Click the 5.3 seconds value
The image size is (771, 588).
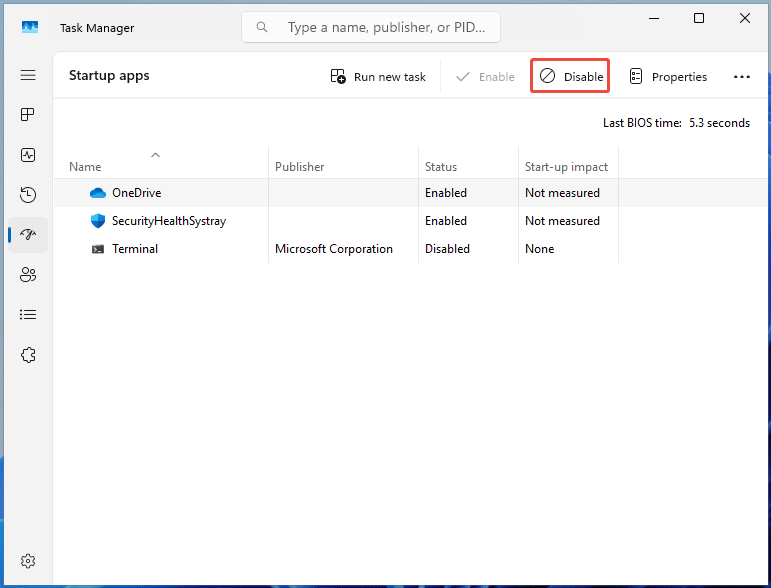(719, 123)
